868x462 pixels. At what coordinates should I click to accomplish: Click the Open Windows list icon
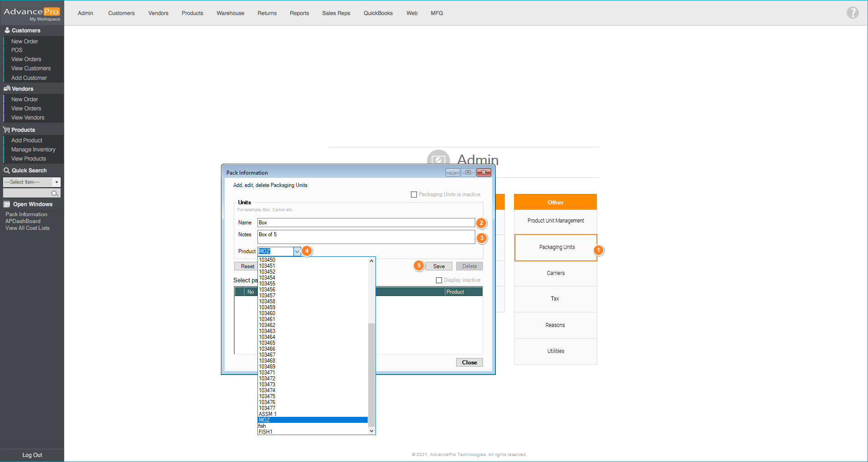[x=7, y=204]
